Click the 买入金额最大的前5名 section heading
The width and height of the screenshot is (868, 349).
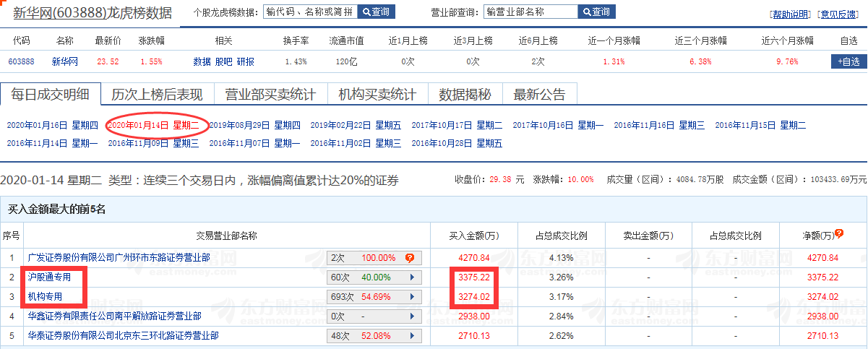[x=56, y=210]
